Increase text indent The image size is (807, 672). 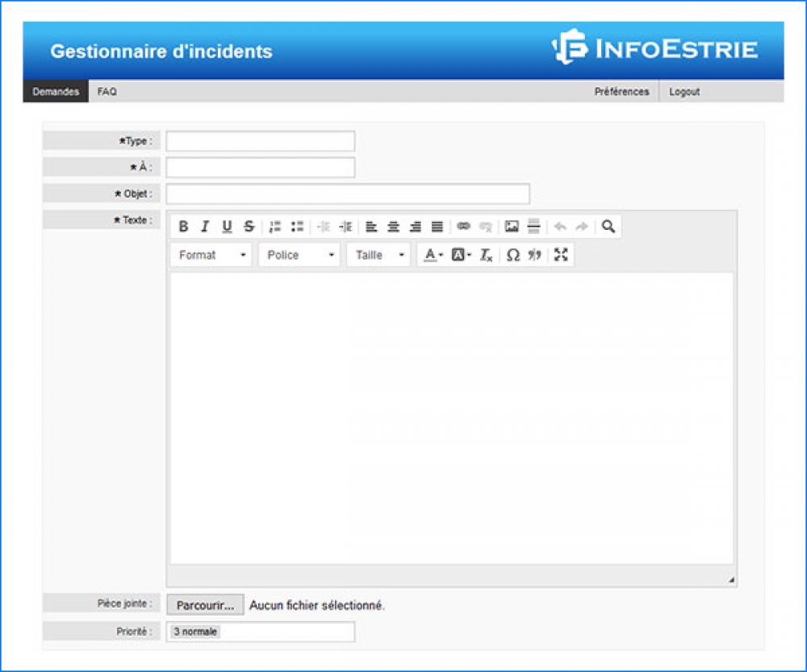pyautogui.click(x=346, y=227)
